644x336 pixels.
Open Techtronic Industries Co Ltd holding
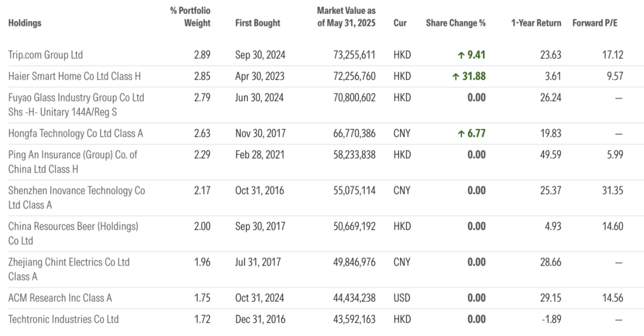pyautogui.click(x=63, y=319)
